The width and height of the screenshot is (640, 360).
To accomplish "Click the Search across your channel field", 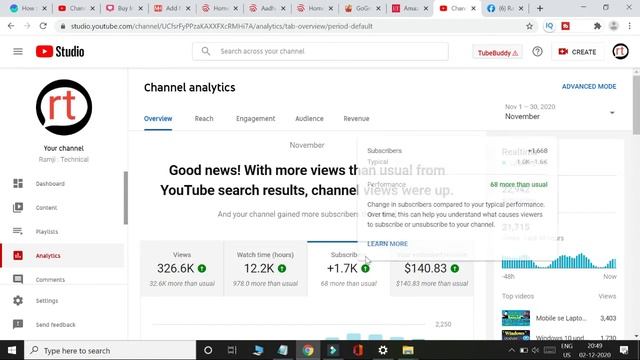I will click(320, 51).
